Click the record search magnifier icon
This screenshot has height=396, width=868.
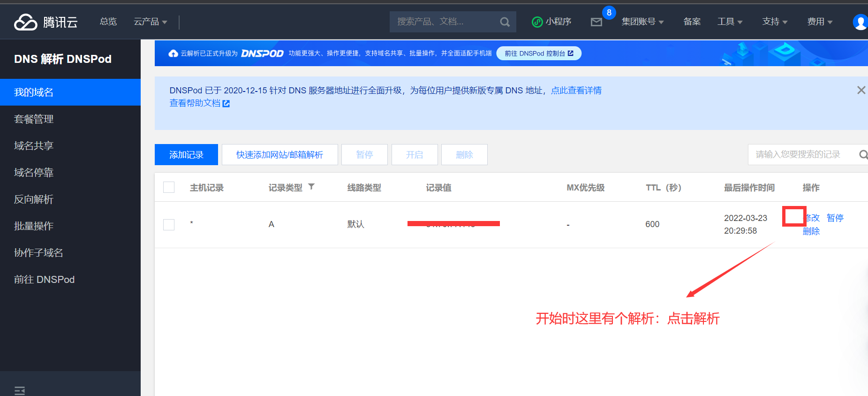click(863, 154)
